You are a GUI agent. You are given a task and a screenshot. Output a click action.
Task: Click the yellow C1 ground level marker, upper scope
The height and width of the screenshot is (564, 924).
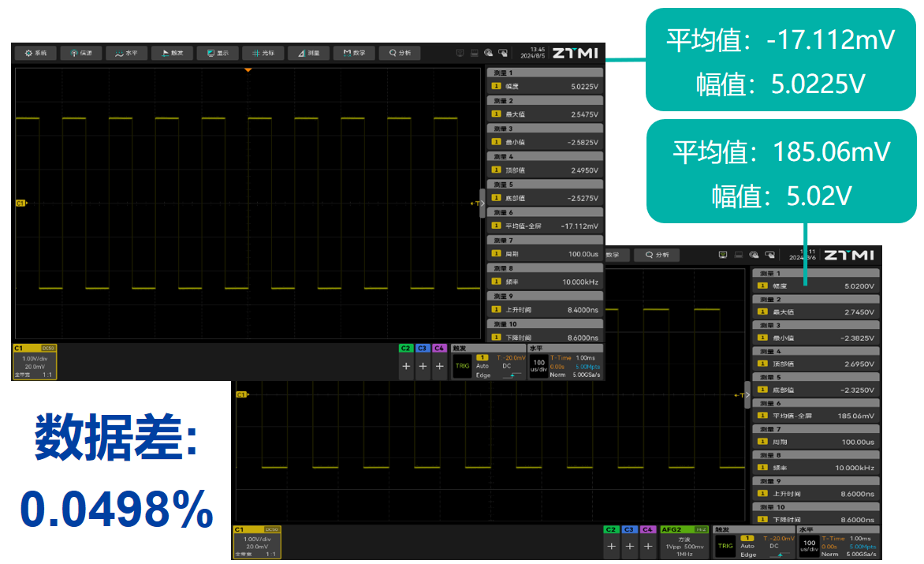(20, 204)
